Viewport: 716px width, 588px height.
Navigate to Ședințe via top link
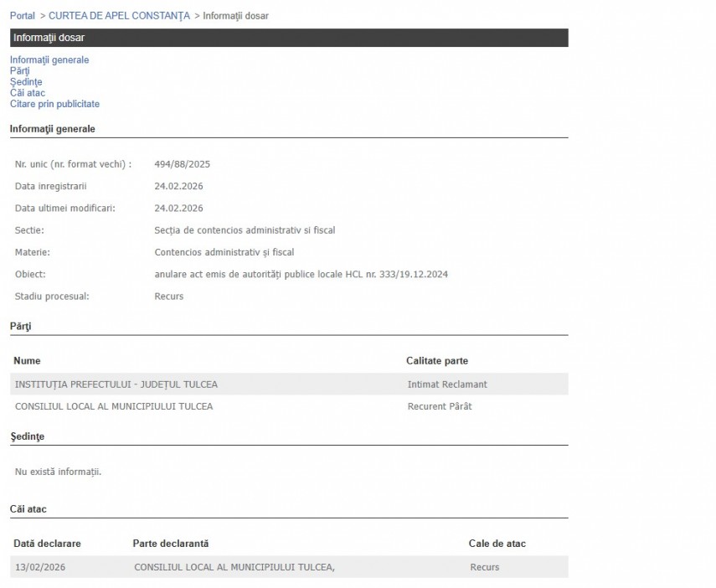pos(26,82)
